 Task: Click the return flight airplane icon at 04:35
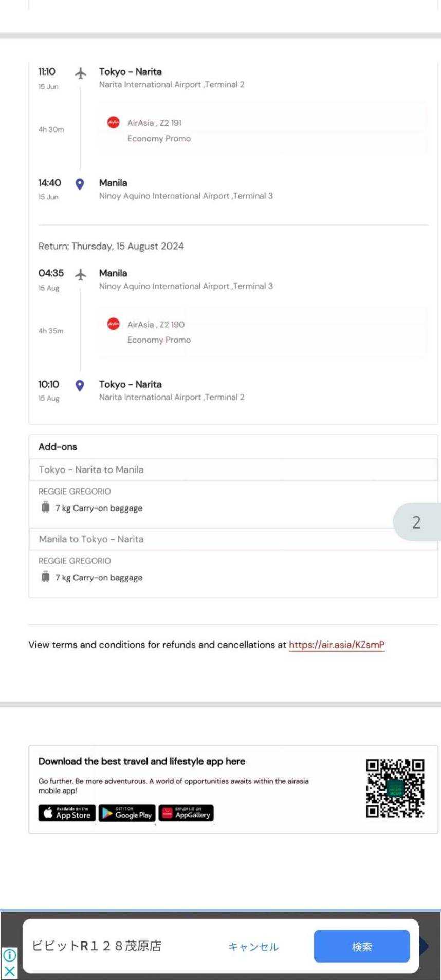click(x=80, y=274)
